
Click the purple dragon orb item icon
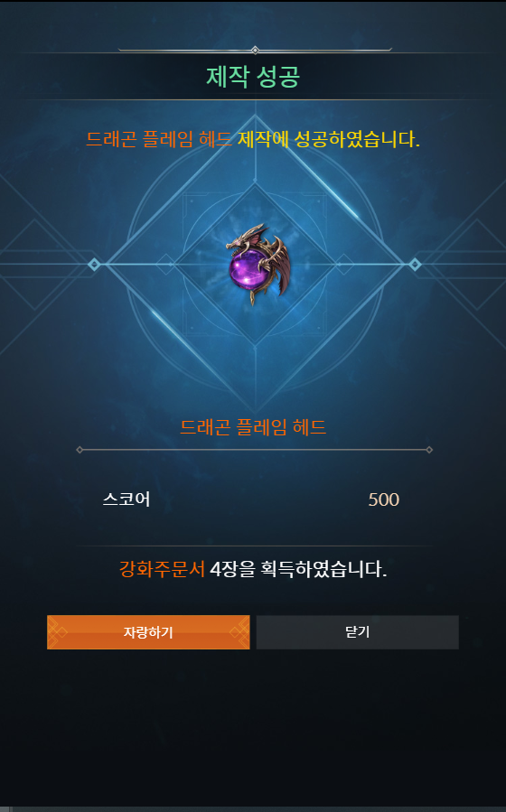[258, 264]
